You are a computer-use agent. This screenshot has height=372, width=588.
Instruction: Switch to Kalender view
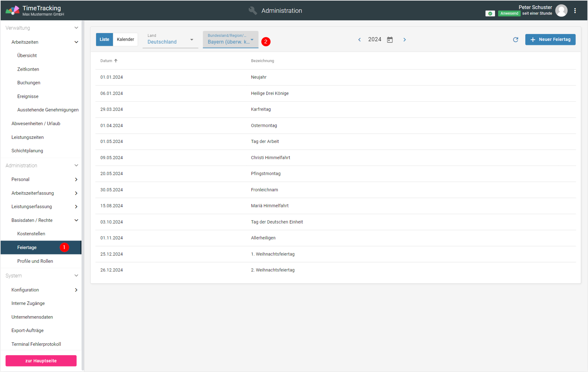point(125,39)
